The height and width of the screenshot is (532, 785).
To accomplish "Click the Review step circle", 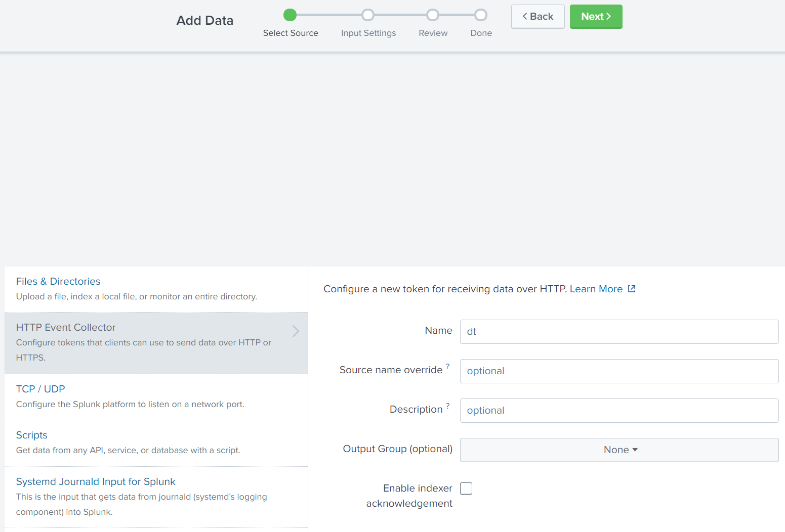I will tap(433, 15).
